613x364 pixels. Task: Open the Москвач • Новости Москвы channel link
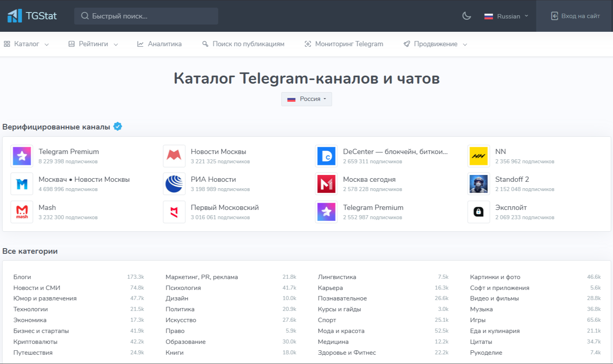click(x=84, y=179)
